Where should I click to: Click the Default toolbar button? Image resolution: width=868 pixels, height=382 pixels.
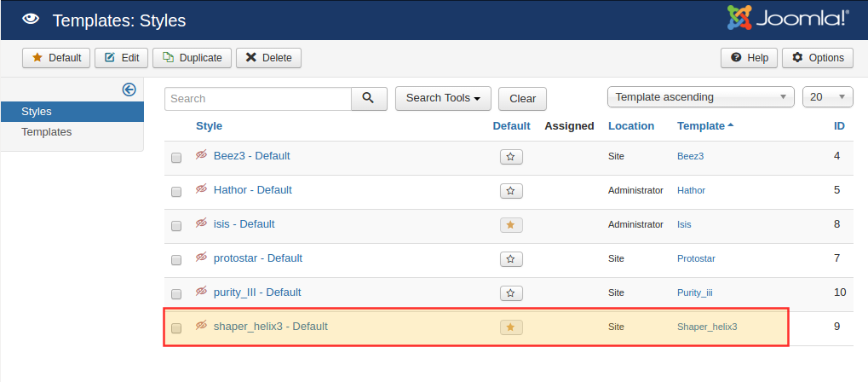point(56,58)
